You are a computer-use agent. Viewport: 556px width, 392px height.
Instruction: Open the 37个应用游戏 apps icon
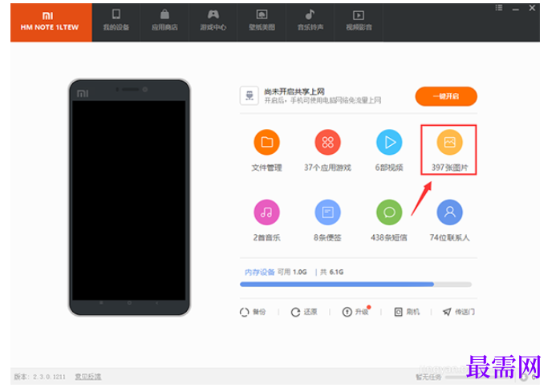click(327, 143)
